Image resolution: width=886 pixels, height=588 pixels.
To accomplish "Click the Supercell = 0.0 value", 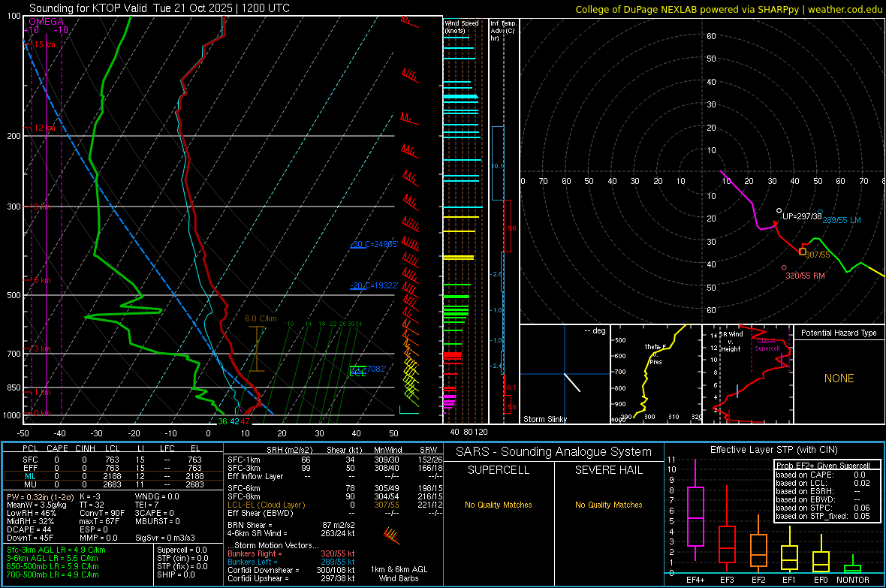I will point(182,550).
